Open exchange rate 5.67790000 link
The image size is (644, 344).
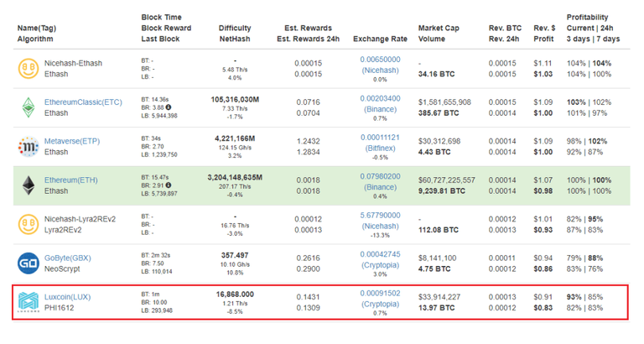click(x=380, y=216)
